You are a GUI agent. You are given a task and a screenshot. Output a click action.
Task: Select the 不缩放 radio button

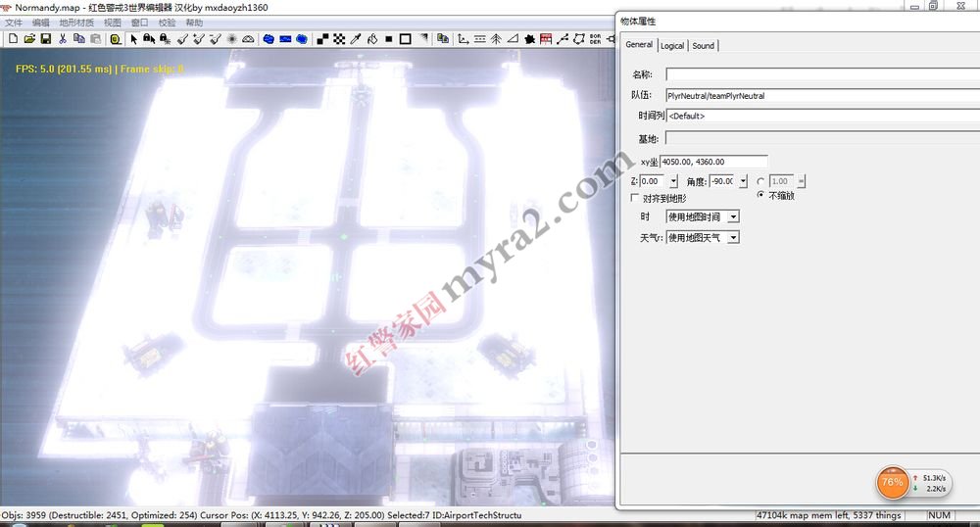click(760, 195)
